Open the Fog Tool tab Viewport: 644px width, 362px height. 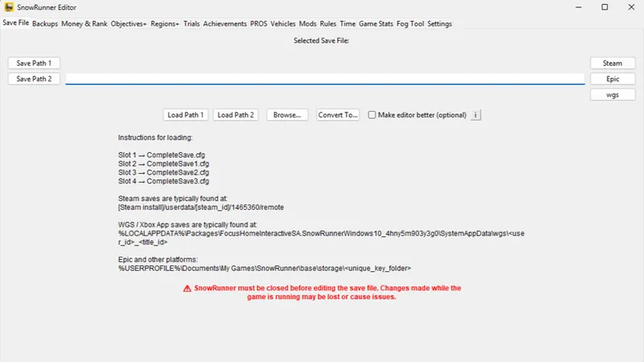pos(410,24)
